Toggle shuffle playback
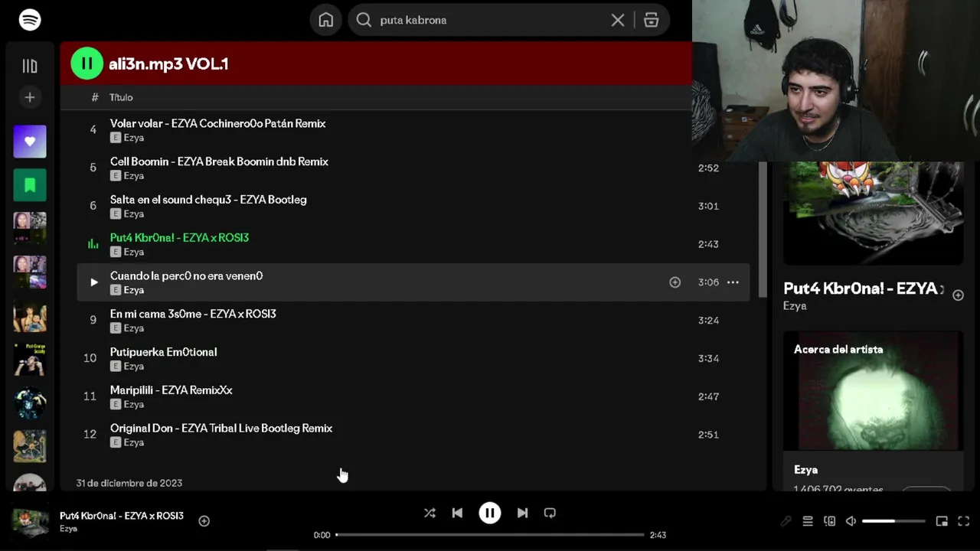Image resolution: width=980 pixels, height=551 pixels. click(430, 513)
